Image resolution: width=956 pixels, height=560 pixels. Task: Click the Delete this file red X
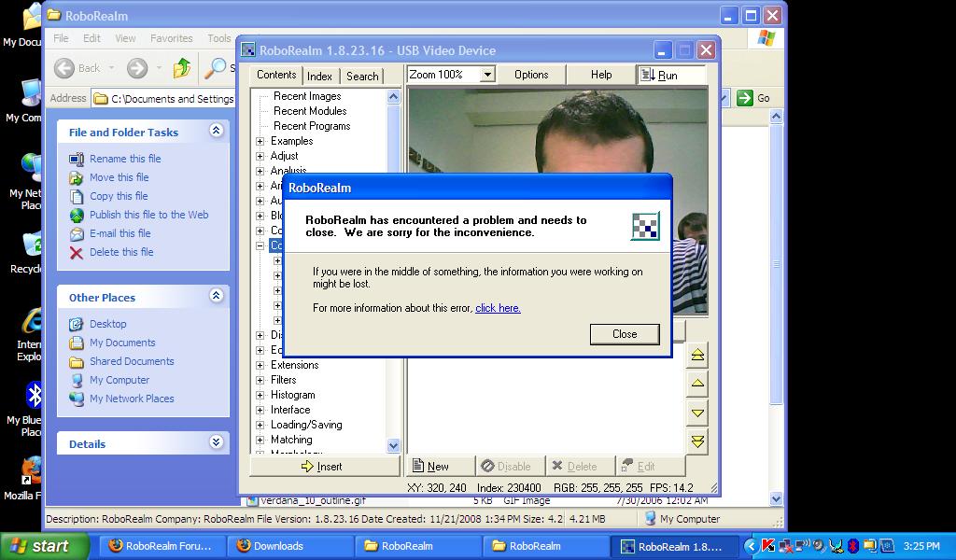[77, 252]
